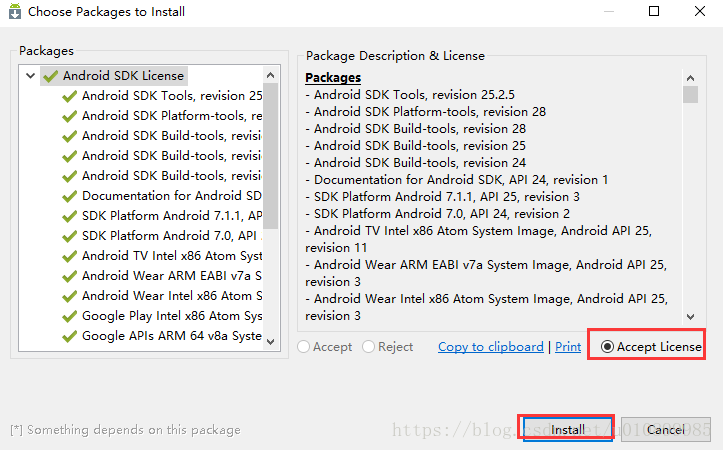The height and width of the screenshot is (450, 723).
Task: Click the Print link
Action: click(568, 347)
